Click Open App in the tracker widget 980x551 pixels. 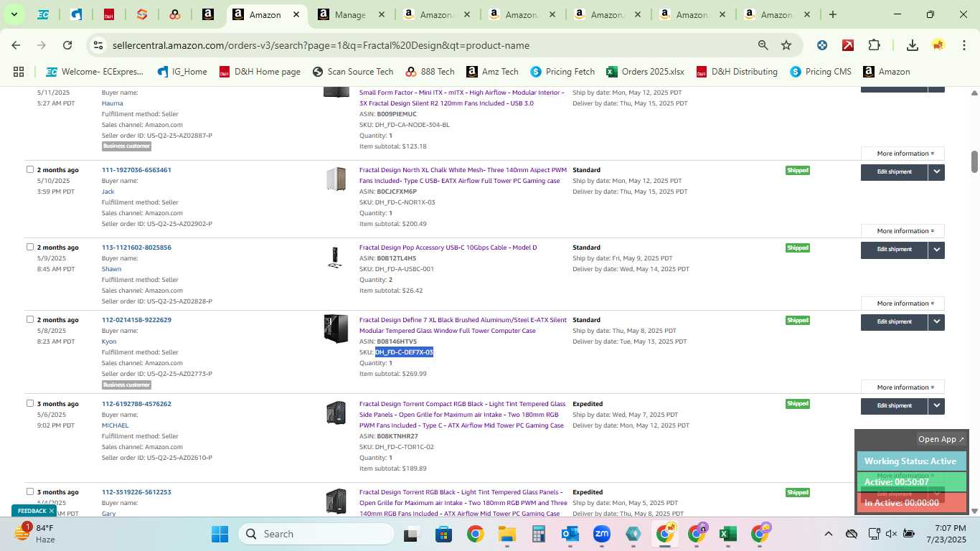941,439
